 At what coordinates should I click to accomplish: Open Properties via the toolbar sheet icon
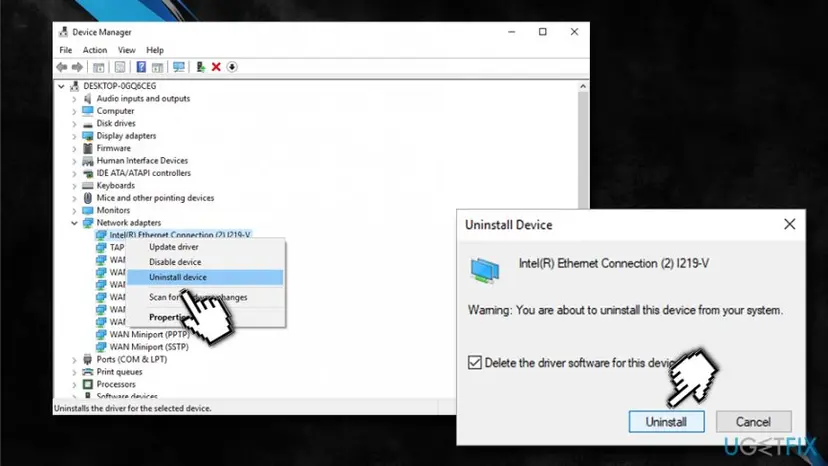[120, 67]
